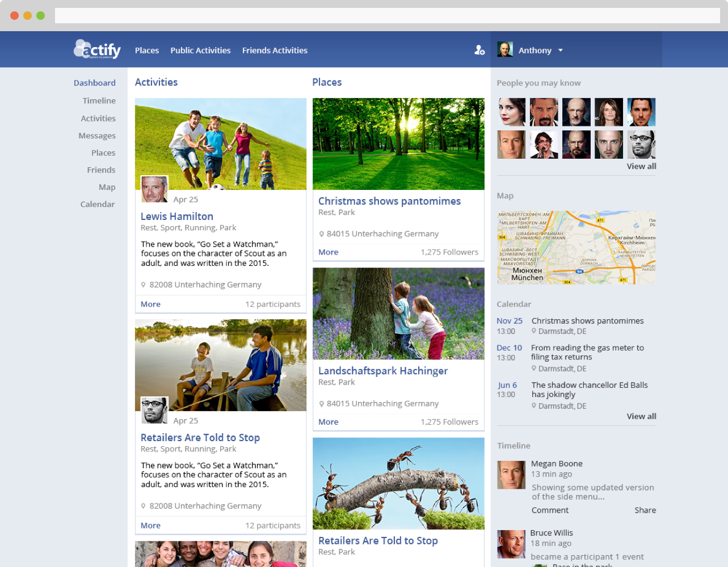Open the Landschaftspark Hachinger place title
Image resolution: width=728 pixels, height=567 pixels.
pos(383,370)
